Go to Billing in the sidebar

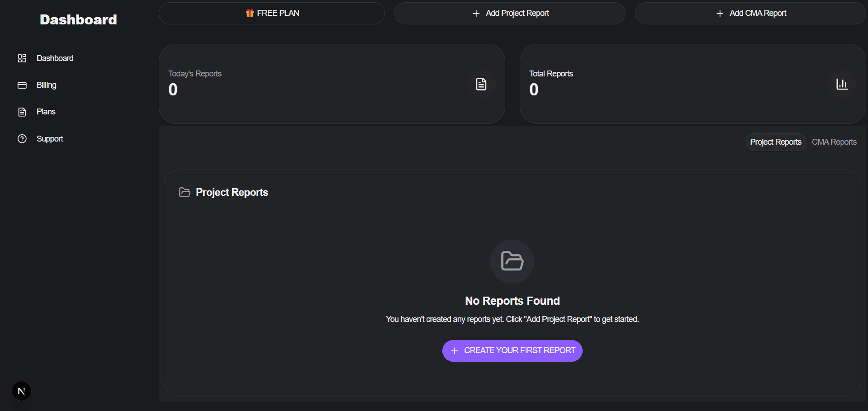pyautogui.click(x=46, y=85)
